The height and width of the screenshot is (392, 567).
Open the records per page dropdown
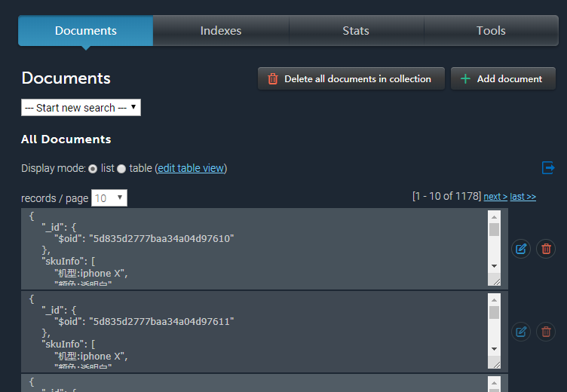pos(109,198)
